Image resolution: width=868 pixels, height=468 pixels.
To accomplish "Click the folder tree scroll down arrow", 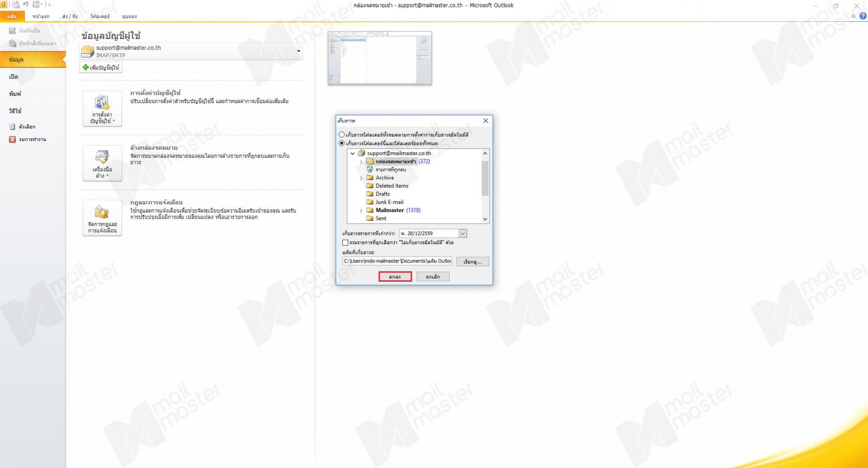I will tap(485, 219).
